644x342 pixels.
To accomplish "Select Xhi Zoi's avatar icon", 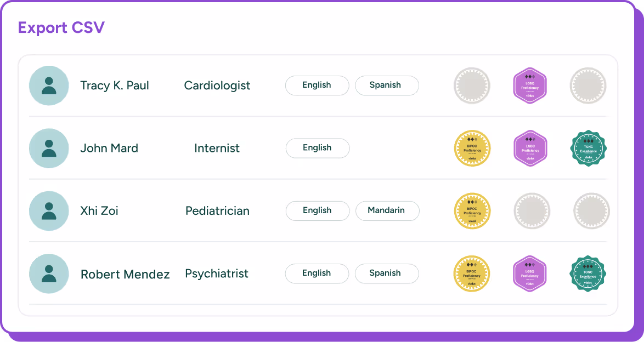I will (49, 211).
